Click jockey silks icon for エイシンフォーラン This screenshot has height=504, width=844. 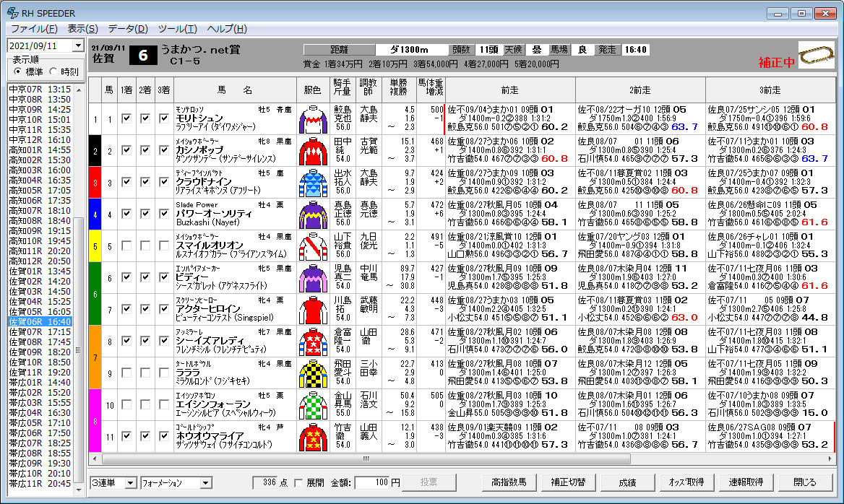click(x=313, y=405)
